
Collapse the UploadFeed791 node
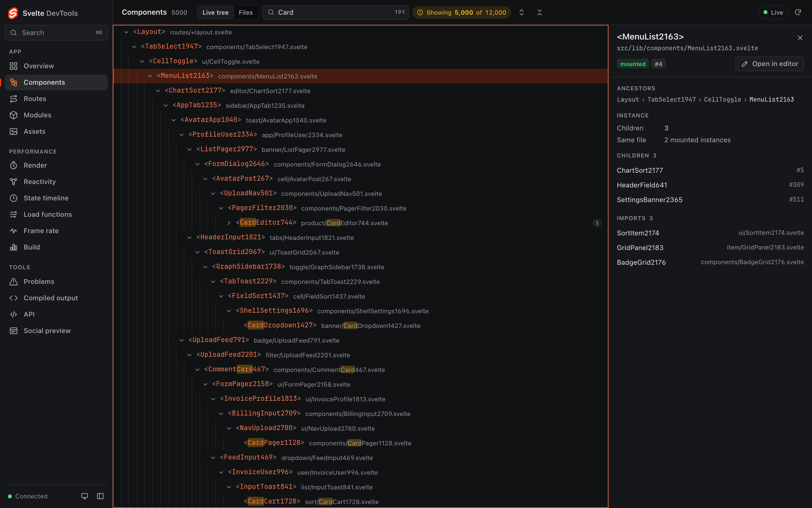click(x=182, y=340)
